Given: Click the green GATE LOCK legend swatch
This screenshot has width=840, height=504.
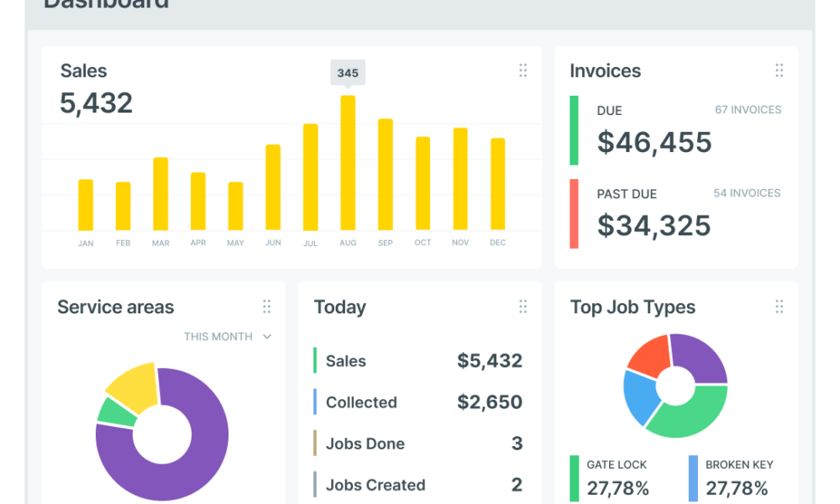Looking at the screenshot, I should tap(575, 478).
